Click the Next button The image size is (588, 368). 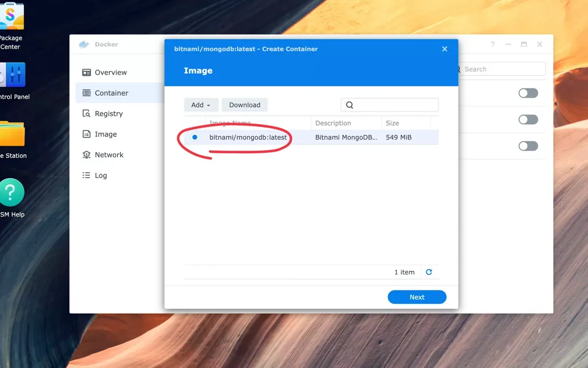pos(417,297)
